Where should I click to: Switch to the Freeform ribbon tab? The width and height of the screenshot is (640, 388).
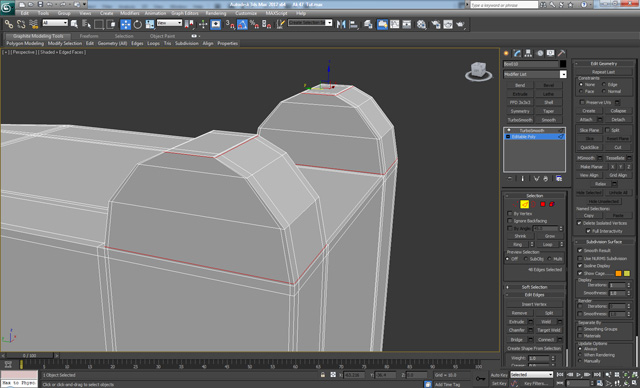89,36
